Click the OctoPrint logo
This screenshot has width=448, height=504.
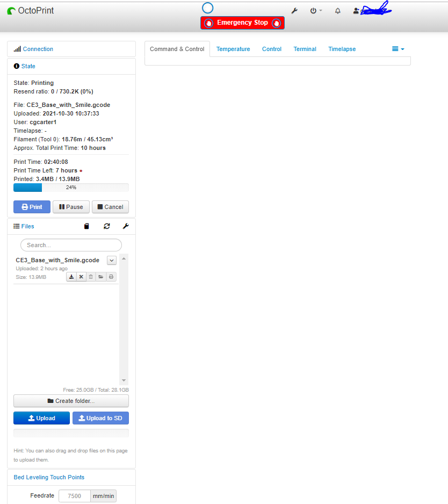(x=31, y=11)
